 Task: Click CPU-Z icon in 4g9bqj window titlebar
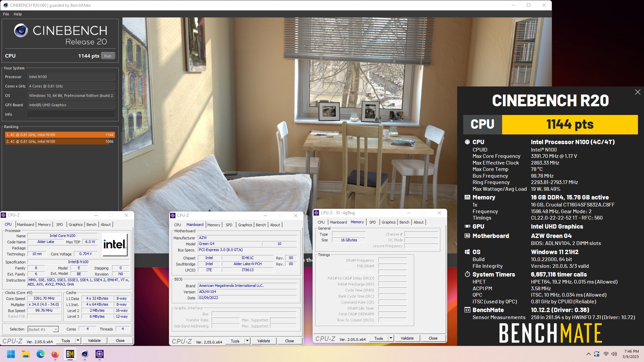pyautogui.click(x=316, y=213)
